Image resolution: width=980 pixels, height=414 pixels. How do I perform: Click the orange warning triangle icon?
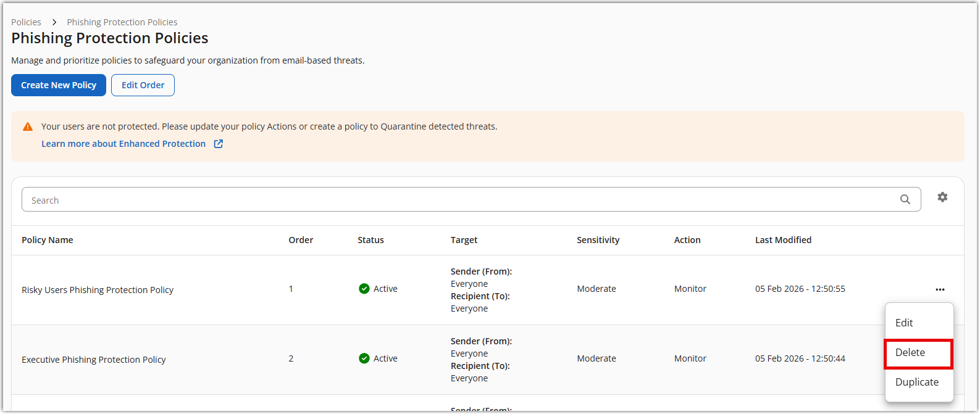[x=28, y=126]
